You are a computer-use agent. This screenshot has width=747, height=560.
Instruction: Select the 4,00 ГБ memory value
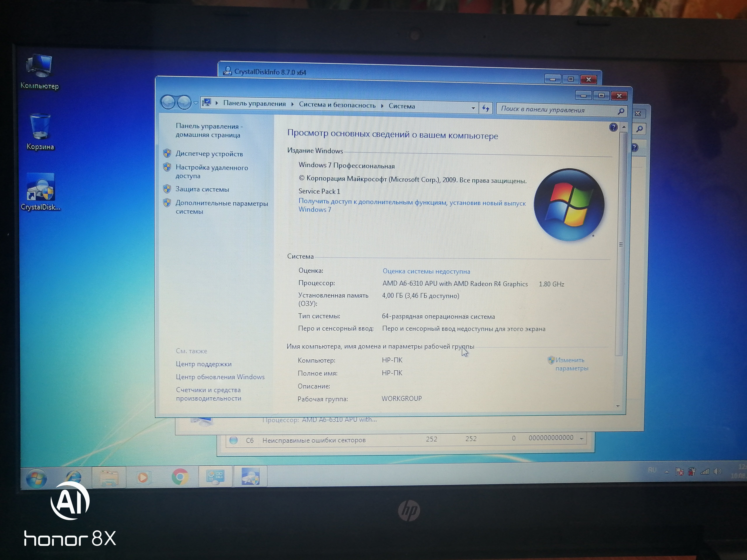(x=420, y=296)
